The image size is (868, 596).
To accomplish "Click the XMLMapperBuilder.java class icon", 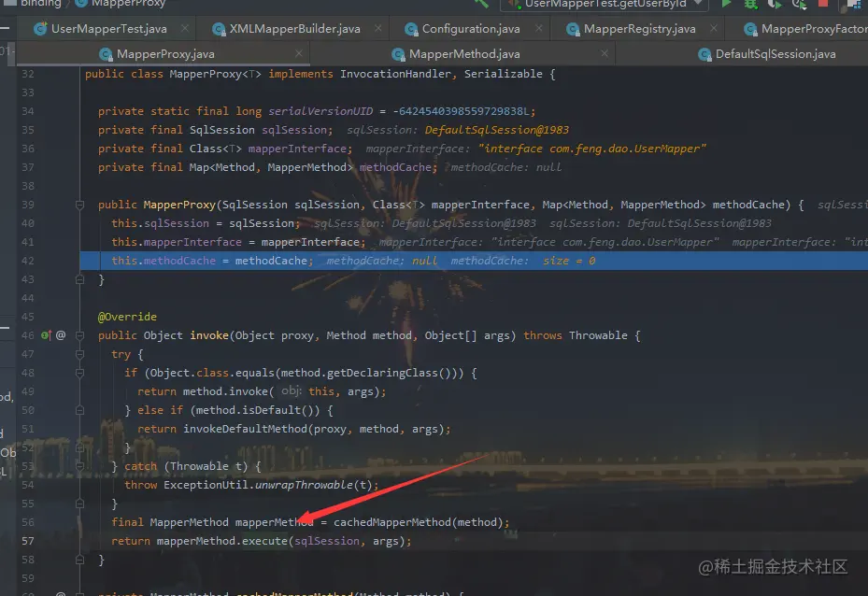I will click(x=219, y=29).
